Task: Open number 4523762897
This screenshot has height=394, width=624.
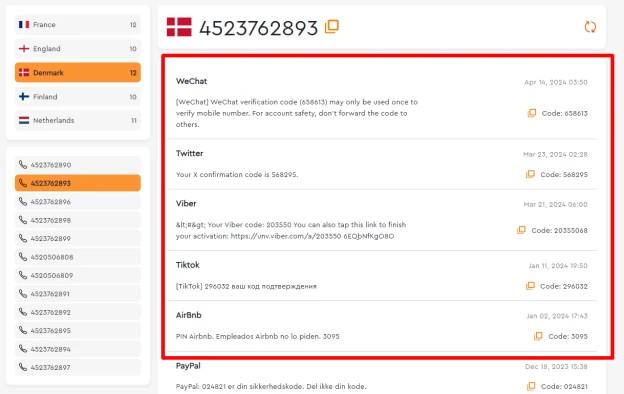Action: pyautogui.click(x=78, y=367)
